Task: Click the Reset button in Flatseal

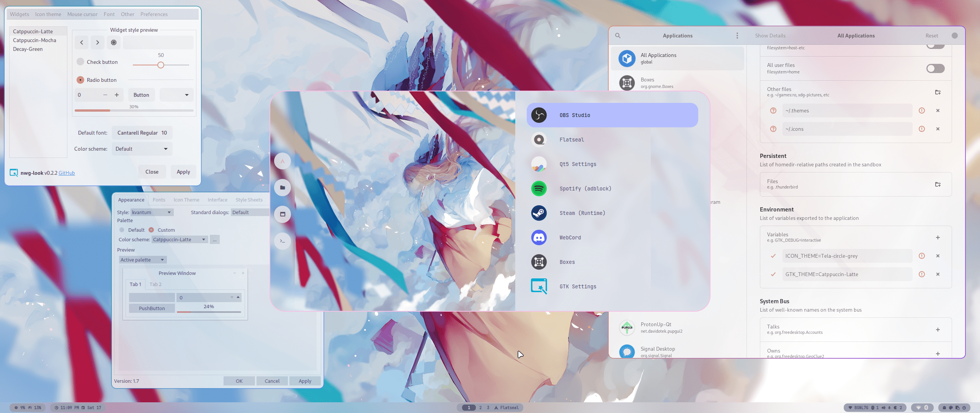Action: tap(931, 36)
